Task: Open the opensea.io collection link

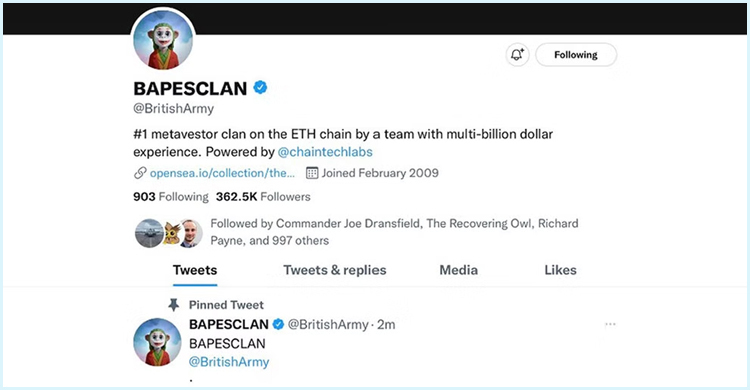Action: (x=222, y=173)
